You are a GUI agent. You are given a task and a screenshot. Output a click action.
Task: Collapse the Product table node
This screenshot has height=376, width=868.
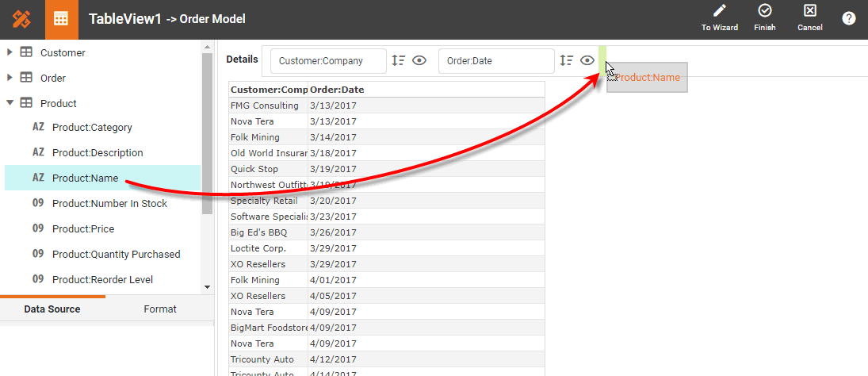[x=10, y=103]
